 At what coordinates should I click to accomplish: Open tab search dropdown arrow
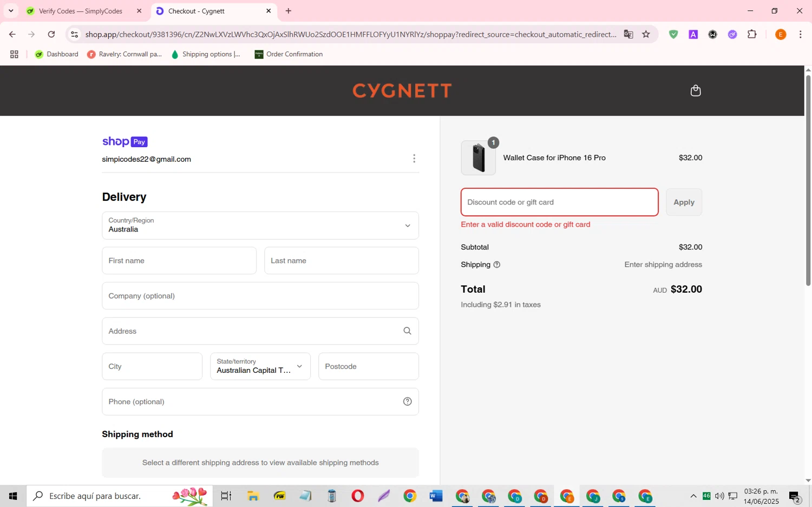click(11, 11)
